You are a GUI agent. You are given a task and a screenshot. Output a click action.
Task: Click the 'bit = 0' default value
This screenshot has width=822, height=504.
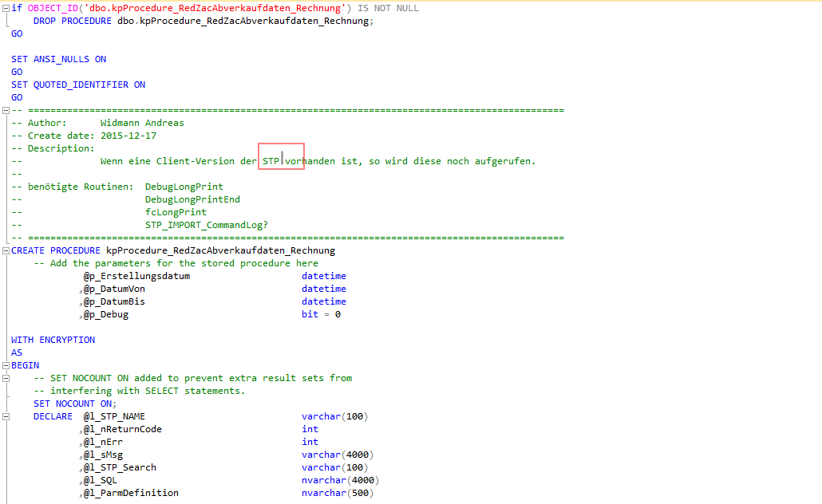pyautogui.click(x=321, y=314)
